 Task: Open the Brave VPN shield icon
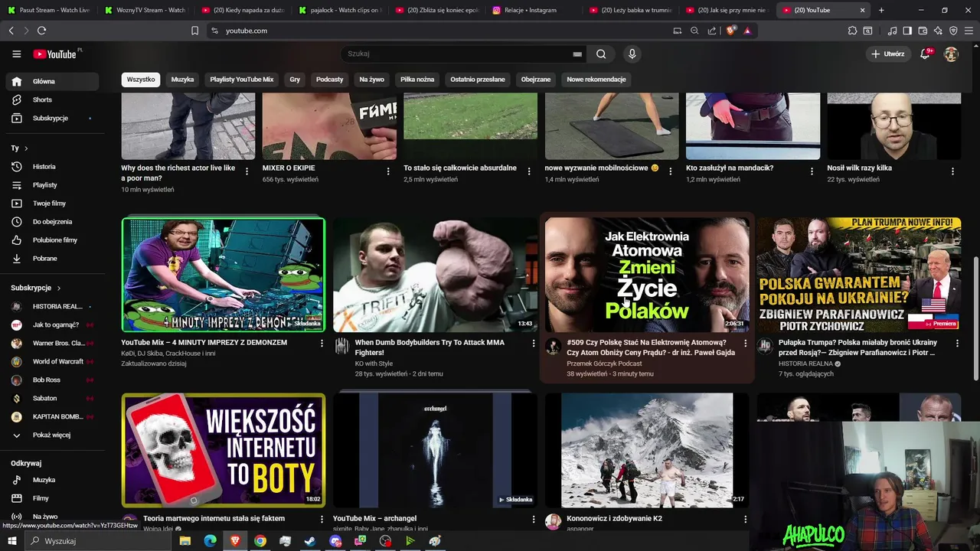953,31
